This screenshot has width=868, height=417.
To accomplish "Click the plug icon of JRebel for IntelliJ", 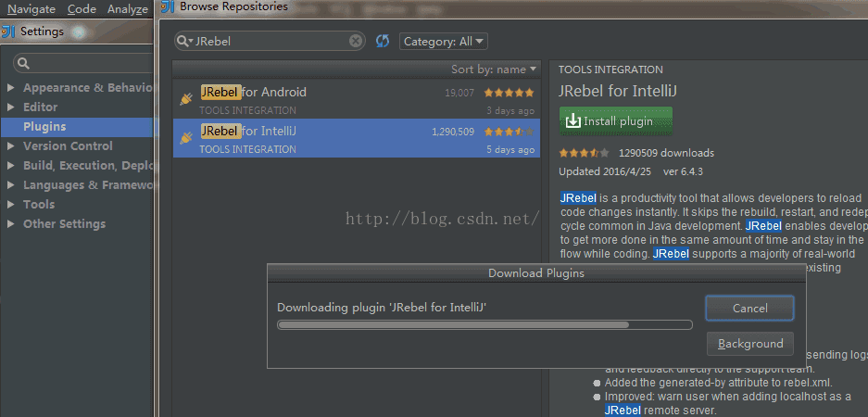I will pos(186,138).
